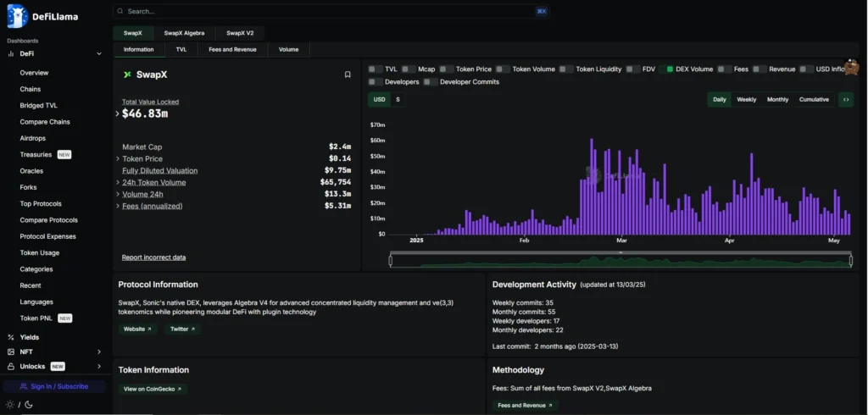
Task: Open the Yields sidebar item
Action: (30, 337)
